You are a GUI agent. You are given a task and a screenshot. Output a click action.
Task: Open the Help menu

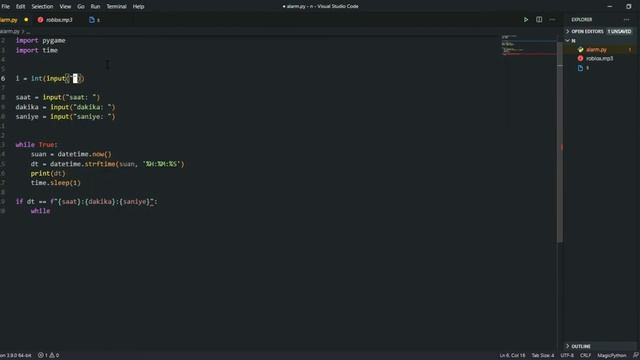pyautogui.click(x=138, y=7)
